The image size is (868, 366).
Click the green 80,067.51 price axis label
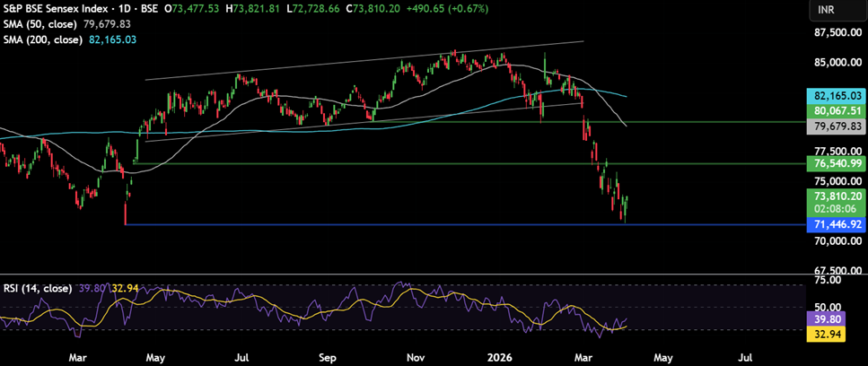tap(836, 110)
